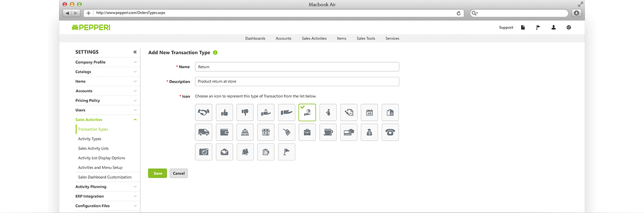Click the Name field containing Return

tap(297, 67)
